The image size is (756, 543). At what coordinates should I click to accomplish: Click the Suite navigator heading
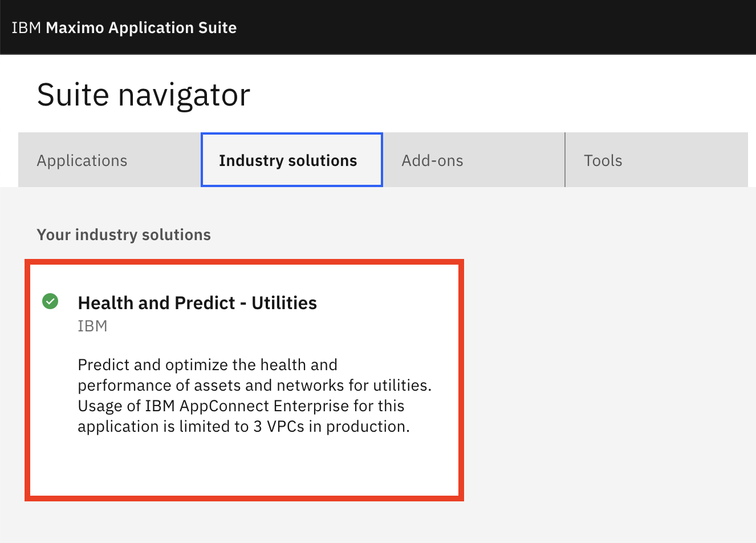pyautogui.click(x=144, y=95)
